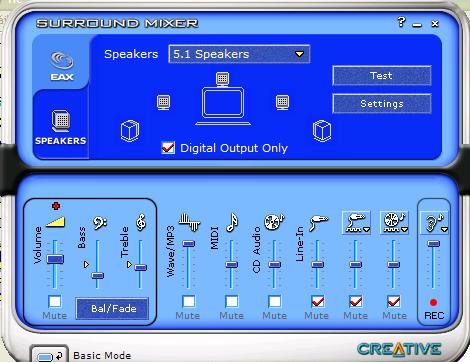Click the Treble slider thumb
Screen dimensions: 470x362
click(x=140, y=267)
